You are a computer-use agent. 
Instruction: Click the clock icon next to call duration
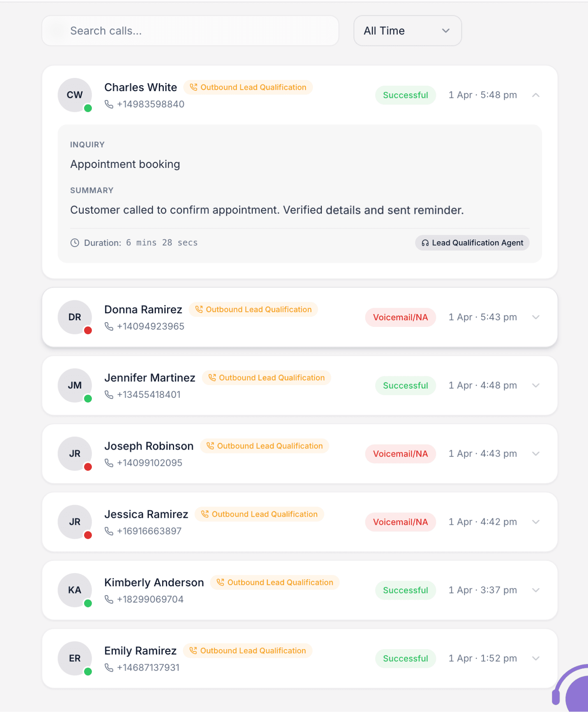click(75, 243)
